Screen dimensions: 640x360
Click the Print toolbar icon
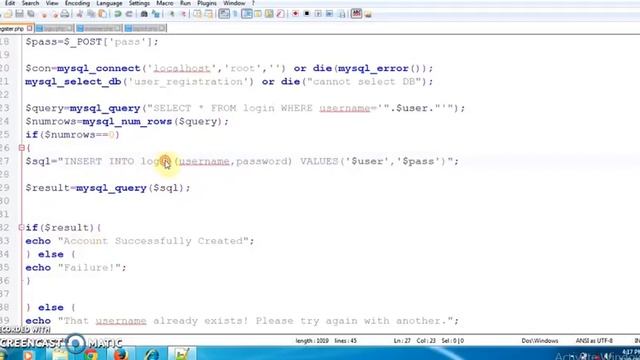64,14
